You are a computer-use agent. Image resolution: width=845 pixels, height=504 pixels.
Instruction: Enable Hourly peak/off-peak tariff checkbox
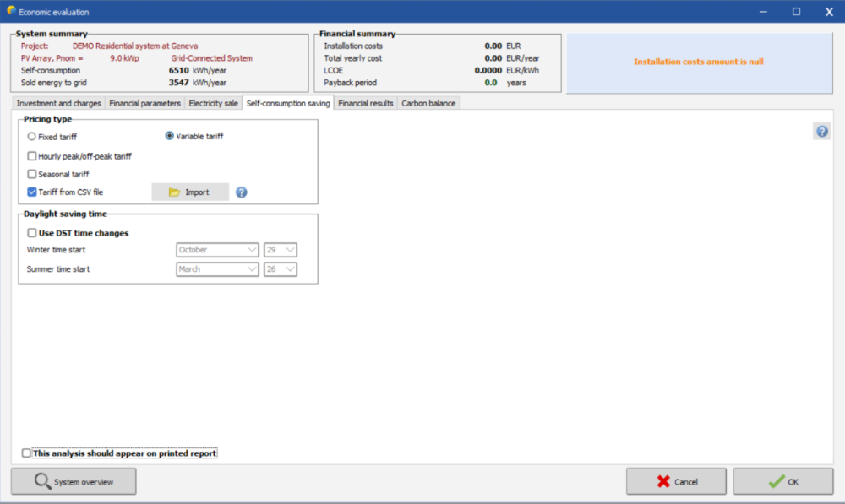(x=32, y=156)
